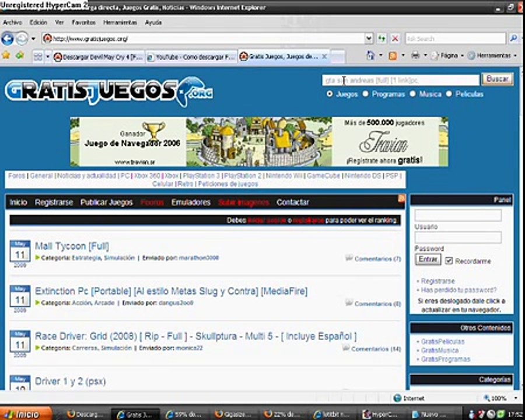This screenshot has height=420, width=525.
Task: Close the Gratis Juegos tab
Action: click(x=324, y=57)
